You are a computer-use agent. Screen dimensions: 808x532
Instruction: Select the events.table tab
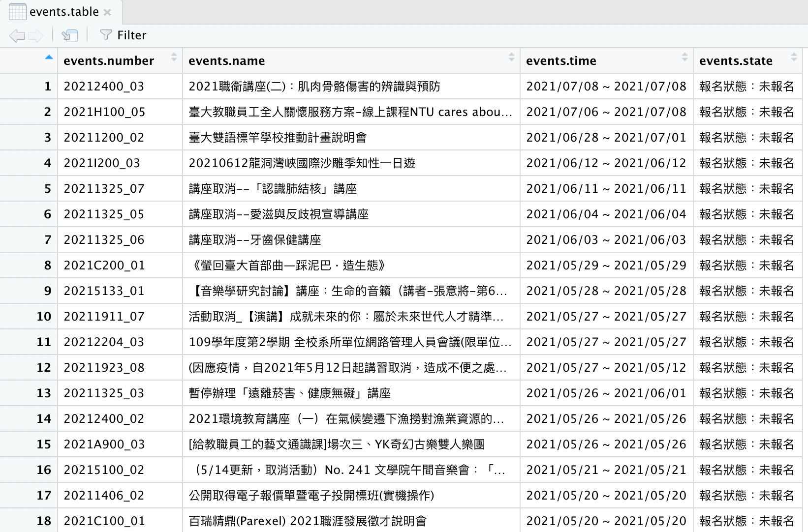tap(64, 12)
